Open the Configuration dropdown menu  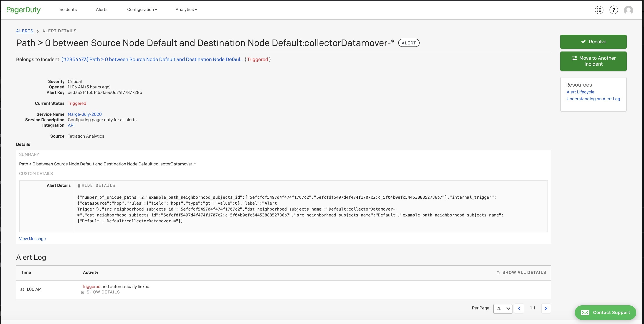[x=142, y=9]
